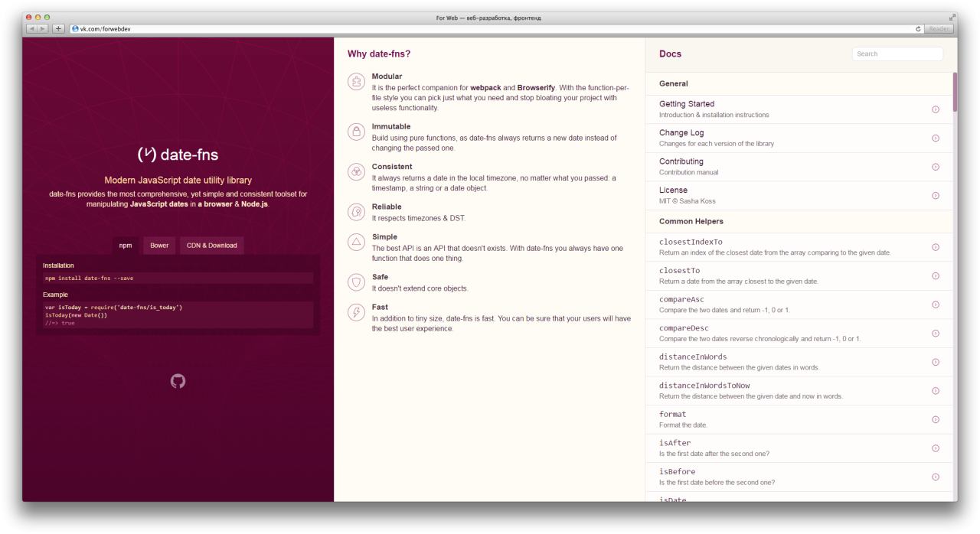Open Change Log via its arrow icon

point(936,138)
